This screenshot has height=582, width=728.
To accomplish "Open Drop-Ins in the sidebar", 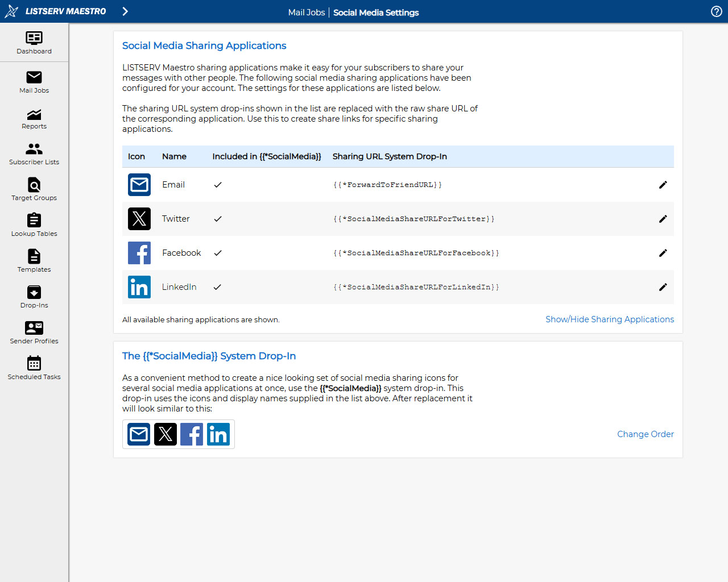I will click(34, 297).
